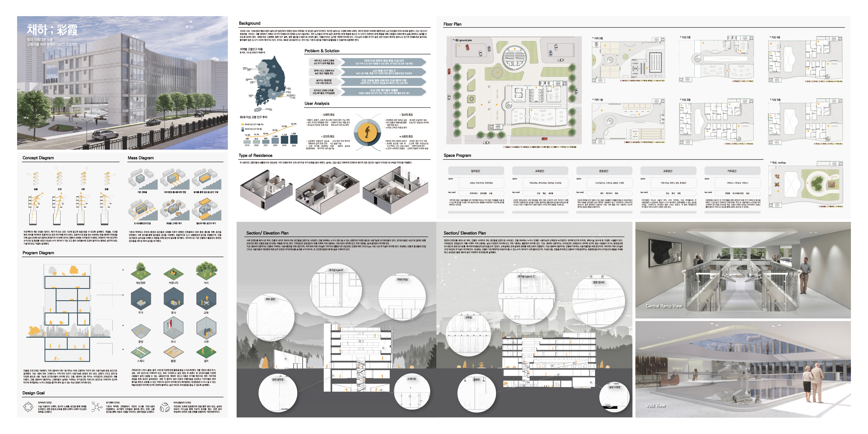Click the 주거실 type B section detail circle
This screenshot has width=868, height=434.
coord(335,290)
